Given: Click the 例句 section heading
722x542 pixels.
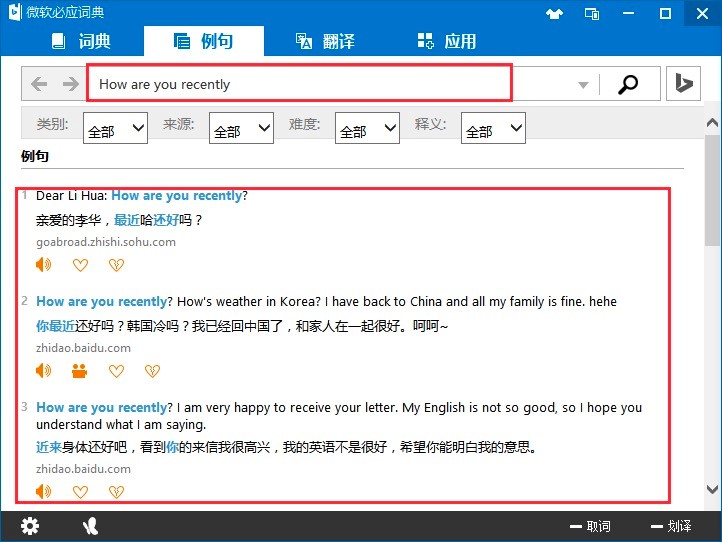Looking at the screenshot, I should (35, 156).
